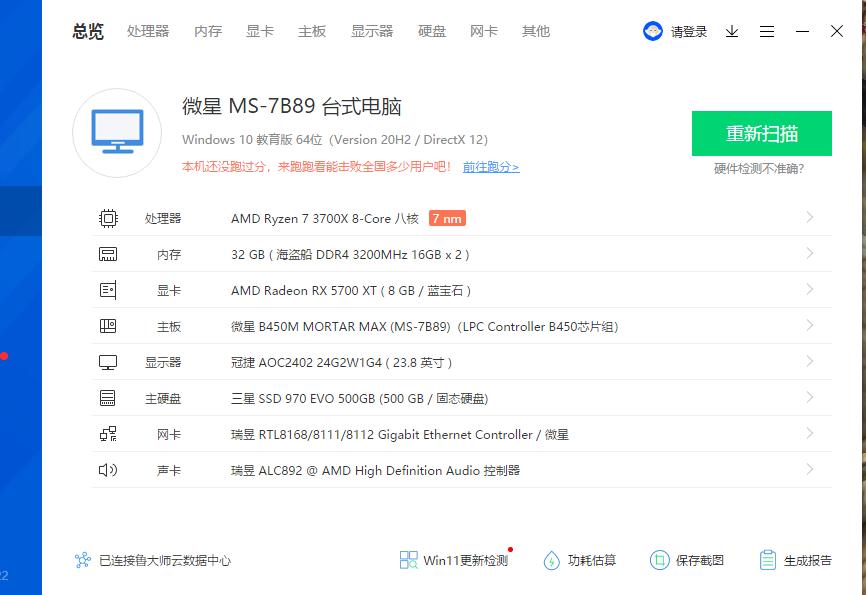This screenshot has height=595, width=866.
Task: Click 三星 SSD 970 EVO text
Action: pyautogui.click(x=360, y=398)
